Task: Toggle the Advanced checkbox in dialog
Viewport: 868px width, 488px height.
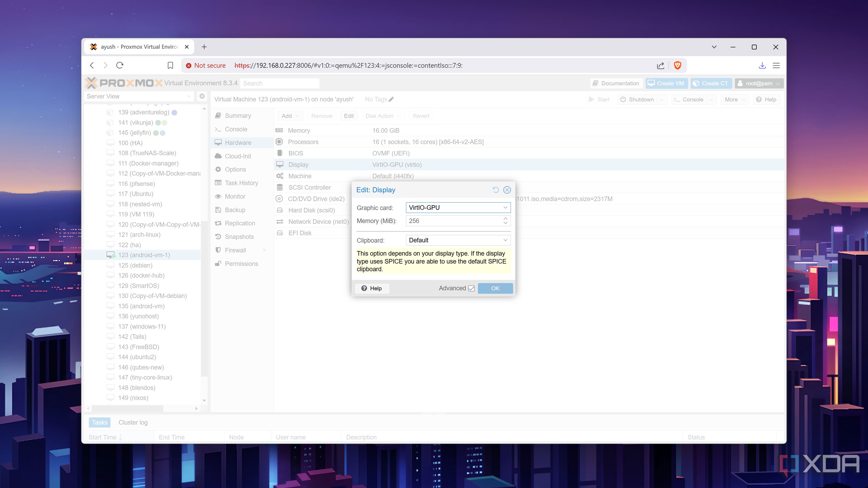Action: click(471, 288)
